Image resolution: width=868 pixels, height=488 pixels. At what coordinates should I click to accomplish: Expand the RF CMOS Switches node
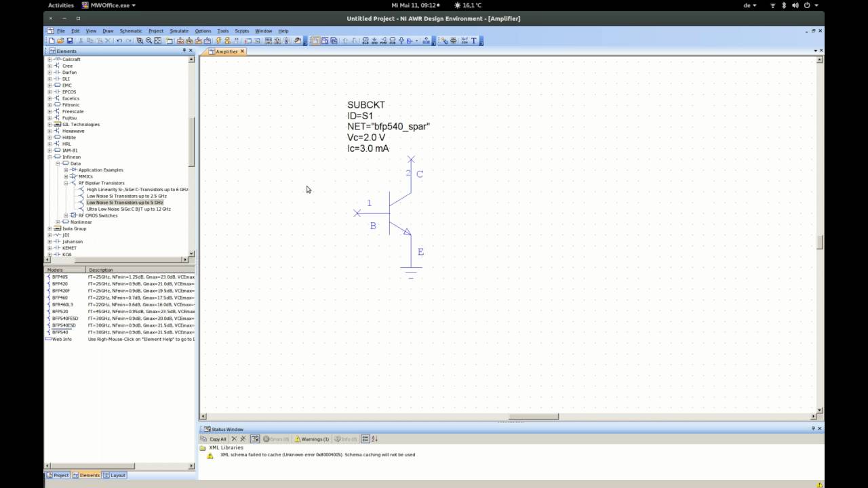pyautogui.click(x=66, y=216)
